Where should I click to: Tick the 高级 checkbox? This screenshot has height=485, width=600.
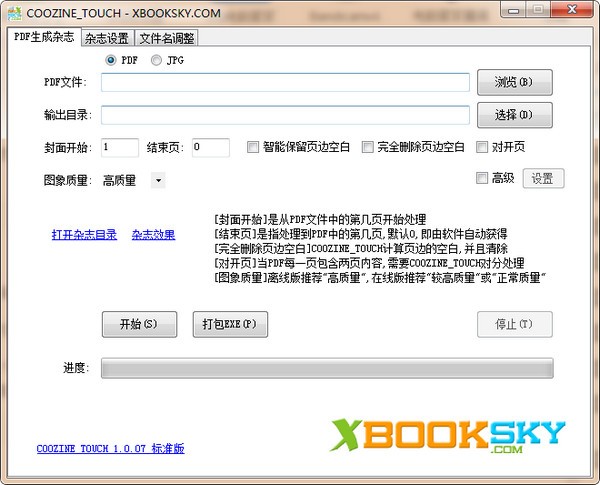coord(482,178)
